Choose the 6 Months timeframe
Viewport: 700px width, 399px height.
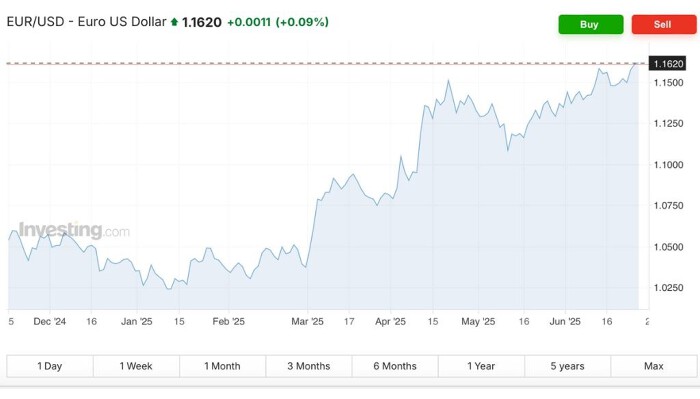point(395,366)
